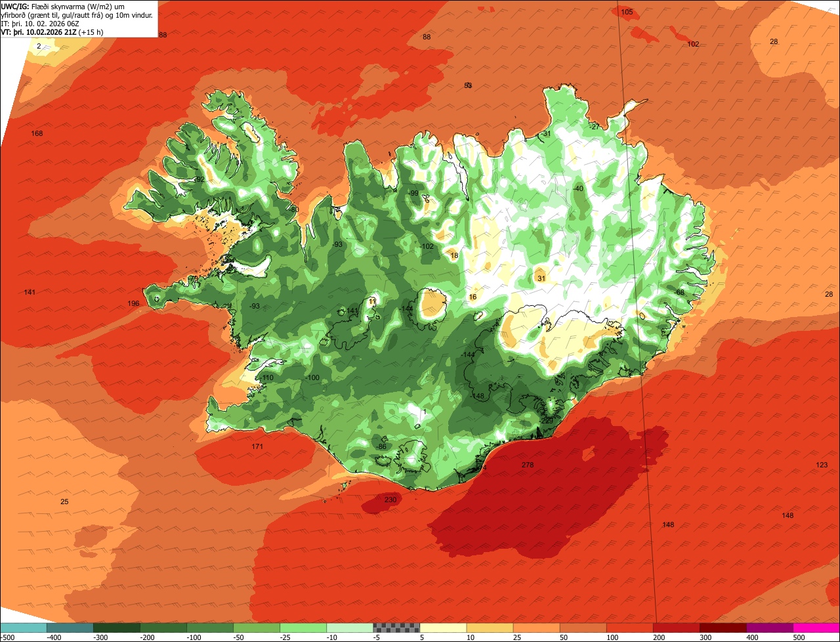Click the dark teal legend swatch between -400 and -300

point(70,628)
